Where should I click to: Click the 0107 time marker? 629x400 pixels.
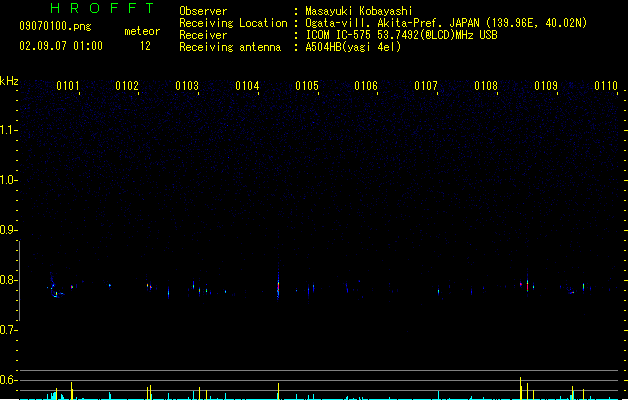point(426,86)
